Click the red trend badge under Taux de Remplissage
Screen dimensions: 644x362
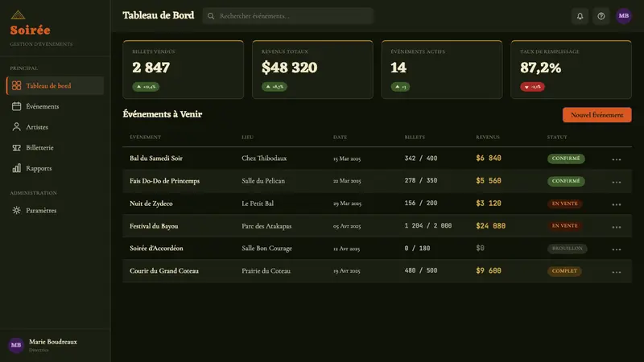pos(532,87)
